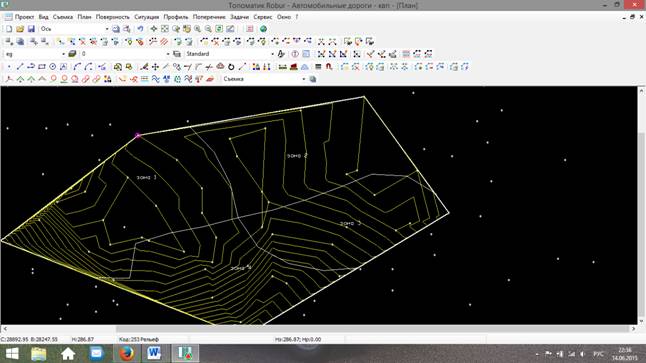Viewport: 646px width, 363px height.
Task: Save the project with the floppy disk icon
Action: 31,29
